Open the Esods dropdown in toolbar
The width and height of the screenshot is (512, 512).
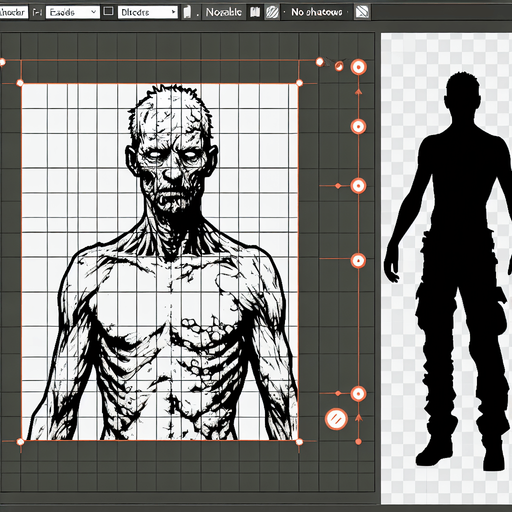coord(72,13)
